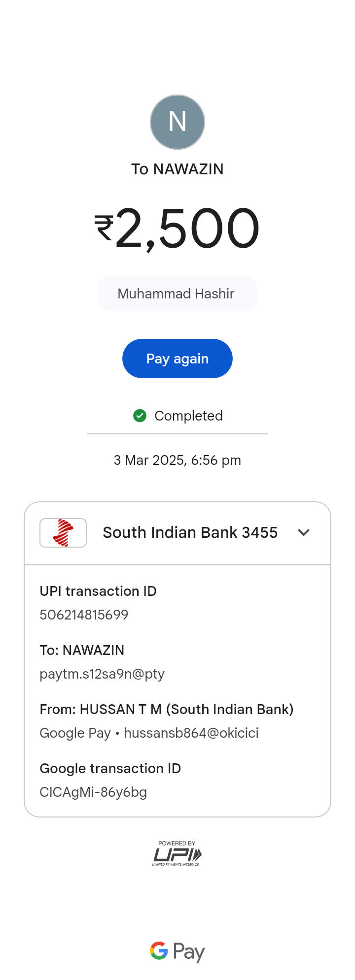Viewport: 355px width, 980px height.
Task: Select Google transaction ID CICAgMi-86y6bg
Action: click(x=93, y=792)
